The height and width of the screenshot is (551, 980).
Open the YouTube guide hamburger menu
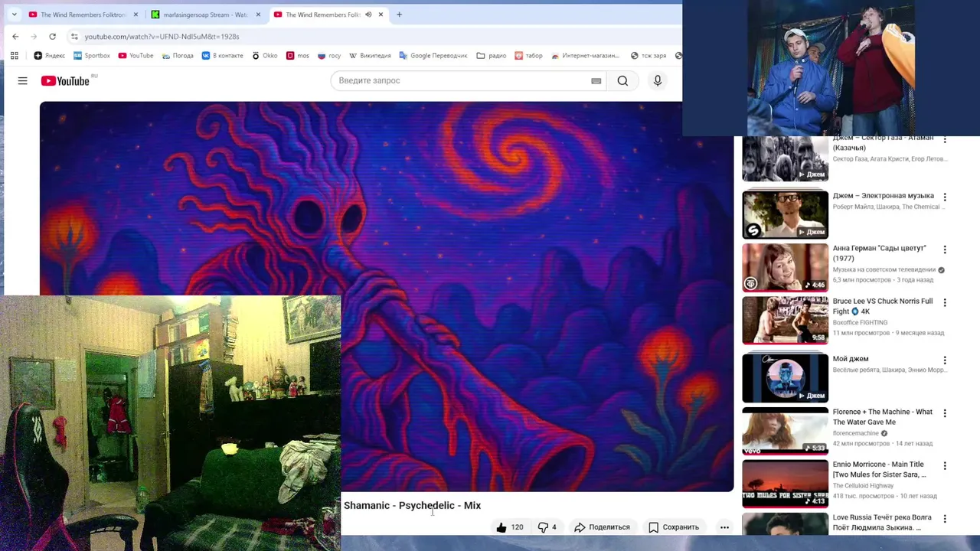click(x=23, y=81)
